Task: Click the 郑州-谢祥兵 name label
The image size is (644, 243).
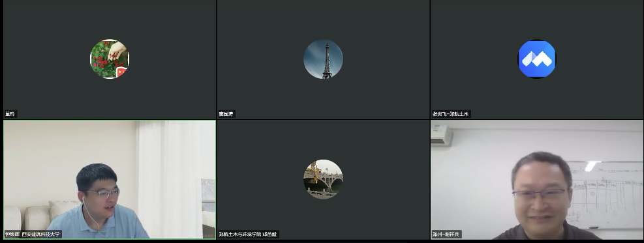Action: pyautogui.click(x=446, y=235)
